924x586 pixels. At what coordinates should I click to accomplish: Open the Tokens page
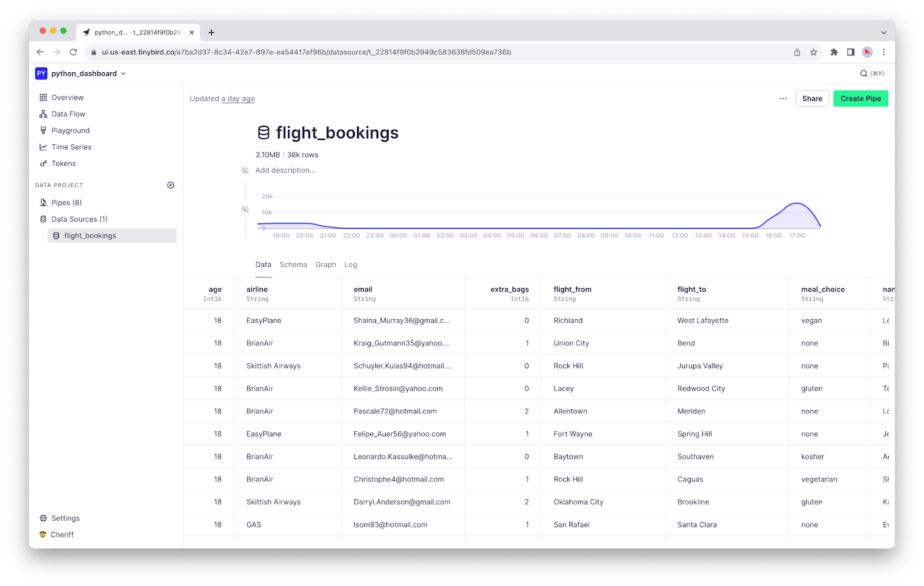[64, 163]
